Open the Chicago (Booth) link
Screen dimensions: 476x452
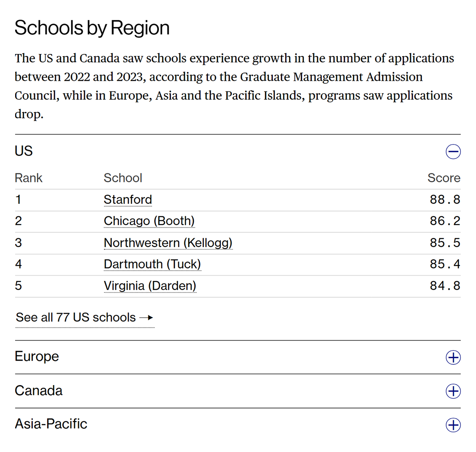coord(149,221)
